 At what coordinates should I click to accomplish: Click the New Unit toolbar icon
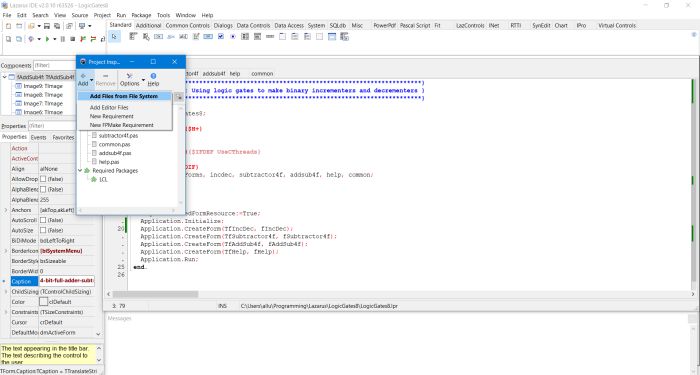point(8,26)
